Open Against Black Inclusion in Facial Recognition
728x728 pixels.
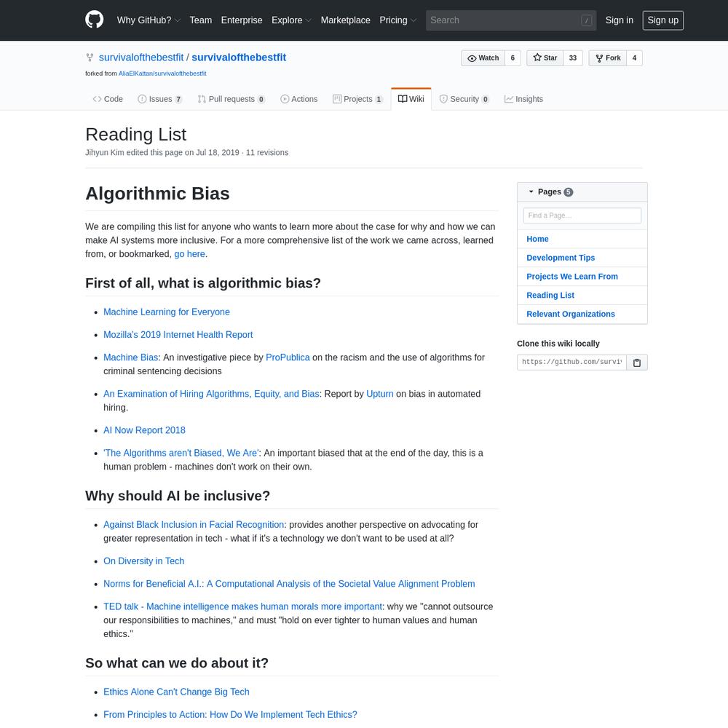194,525
